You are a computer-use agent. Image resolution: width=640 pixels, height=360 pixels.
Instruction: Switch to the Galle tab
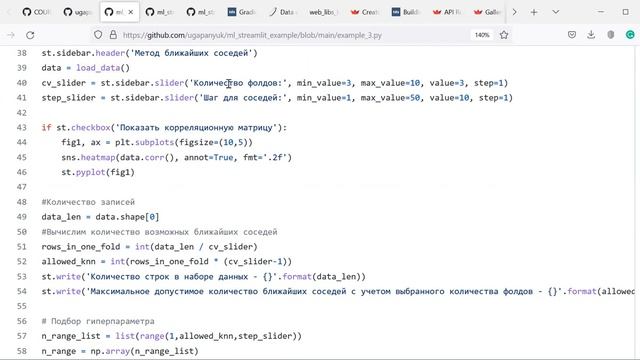click(x=487, y=12)
